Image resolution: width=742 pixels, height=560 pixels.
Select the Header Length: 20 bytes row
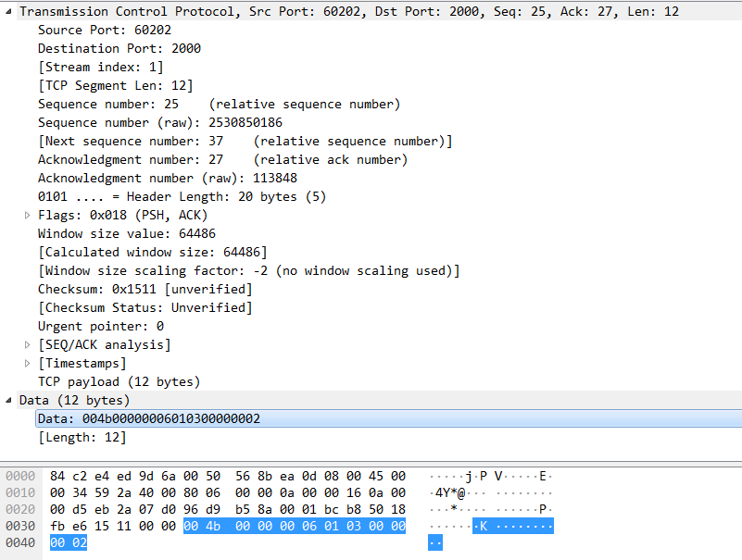pos(182,197)
